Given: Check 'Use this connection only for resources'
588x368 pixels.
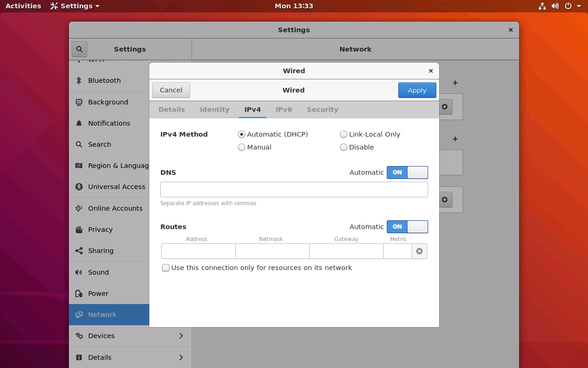Looking at the screenshot, I should point(166,268).
